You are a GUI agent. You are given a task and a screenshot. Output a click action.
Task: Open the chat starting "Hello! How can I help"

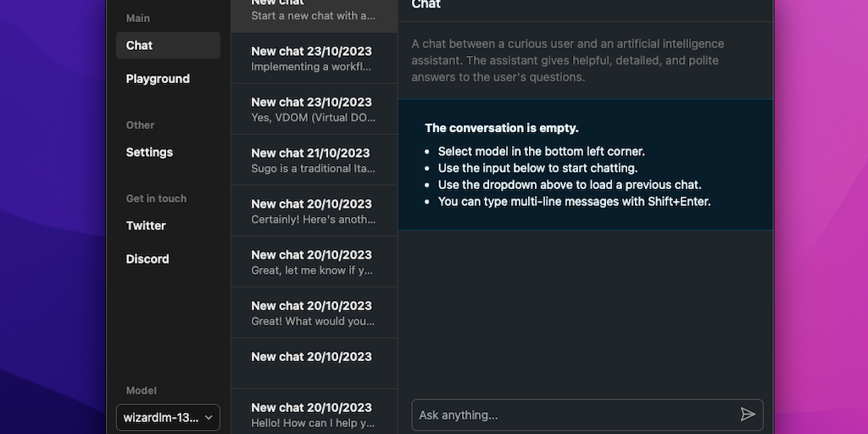pyautogui.click(x=314, y=415)
